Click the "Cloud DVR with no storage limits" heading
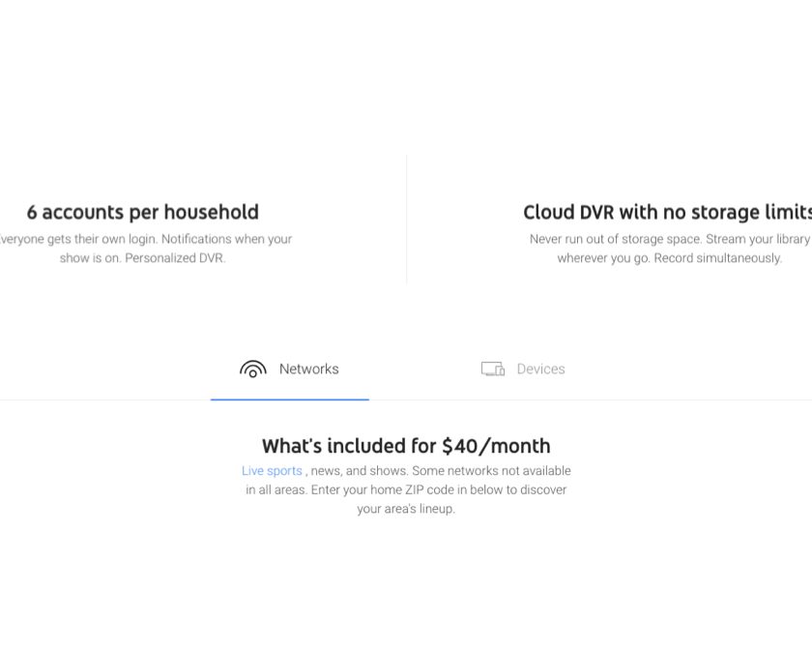Image resolution: width=812 pixels, height=651 pixels. [x=667, y=212]
